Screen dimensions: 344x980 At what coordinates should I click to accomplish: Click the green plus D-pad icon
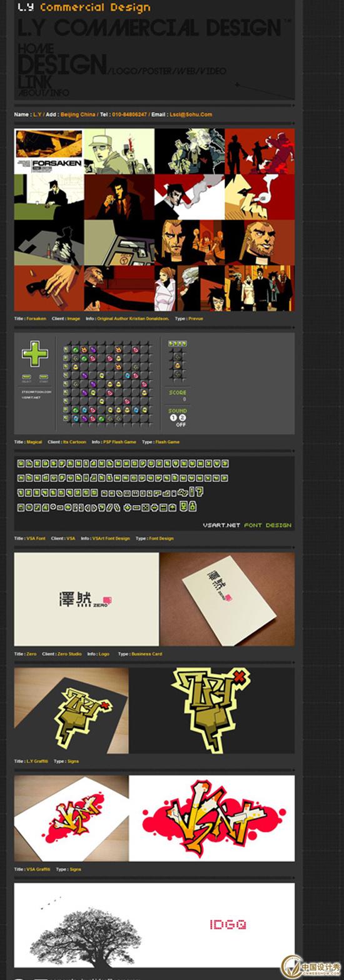[x=35, y=354]
